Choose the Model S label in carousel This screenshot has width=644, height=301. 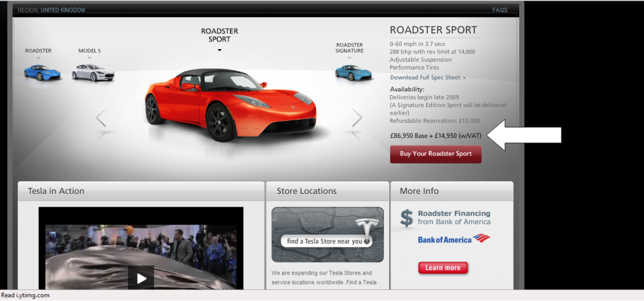tap(89, 51)
